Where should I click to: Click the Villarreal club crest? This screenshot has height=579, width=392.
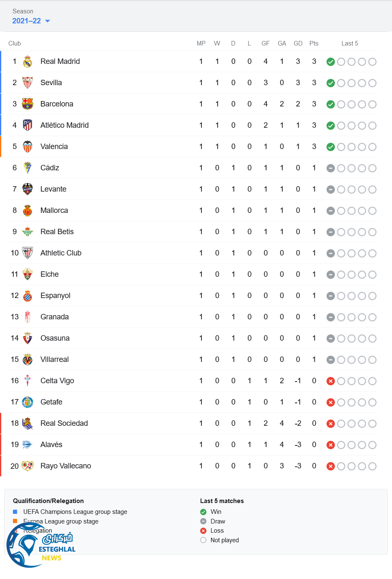(x=28, y=359)
